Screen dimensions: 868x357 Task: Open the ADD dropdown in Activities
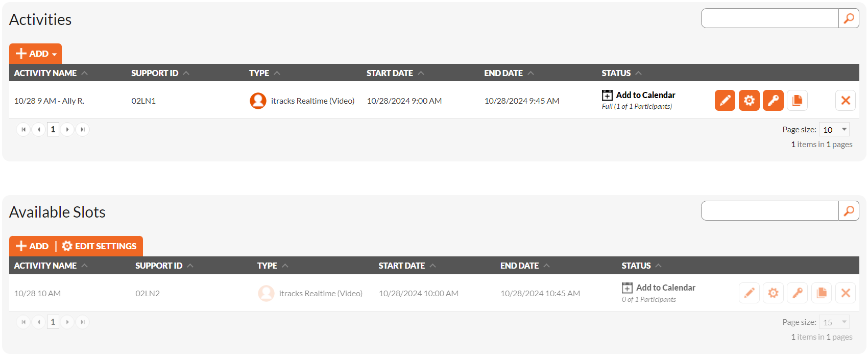tap(35, 54)
